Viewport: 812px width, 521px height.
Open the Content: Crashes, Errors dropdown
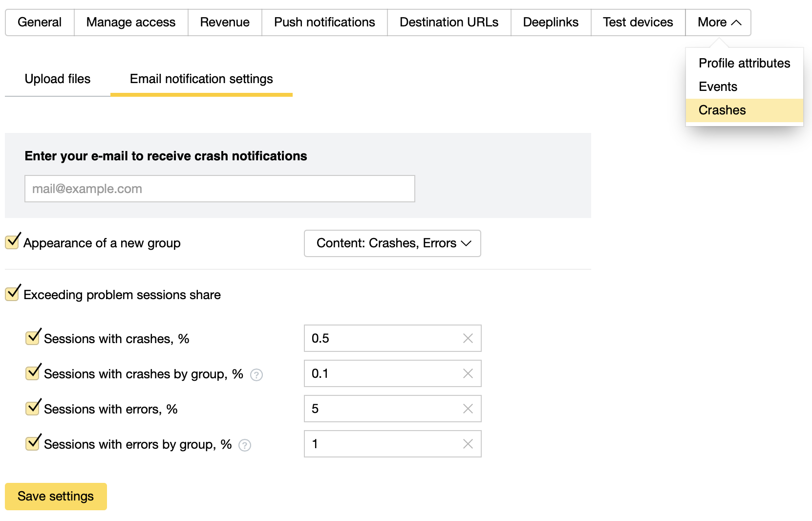click(392, 243)
